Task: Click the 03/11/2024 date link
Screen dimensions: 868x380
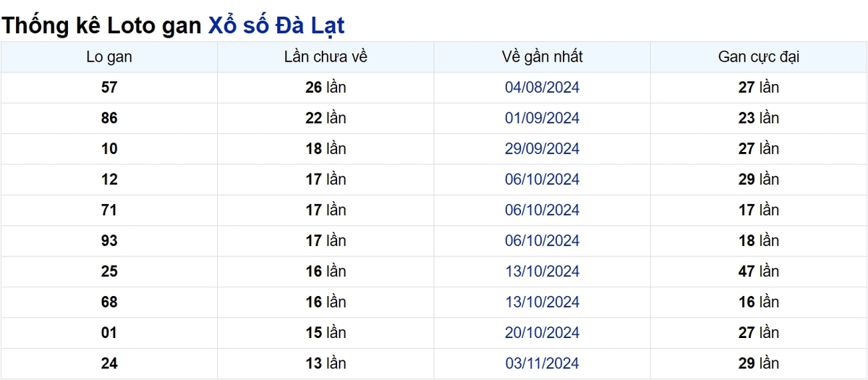Action: point(542,363)
